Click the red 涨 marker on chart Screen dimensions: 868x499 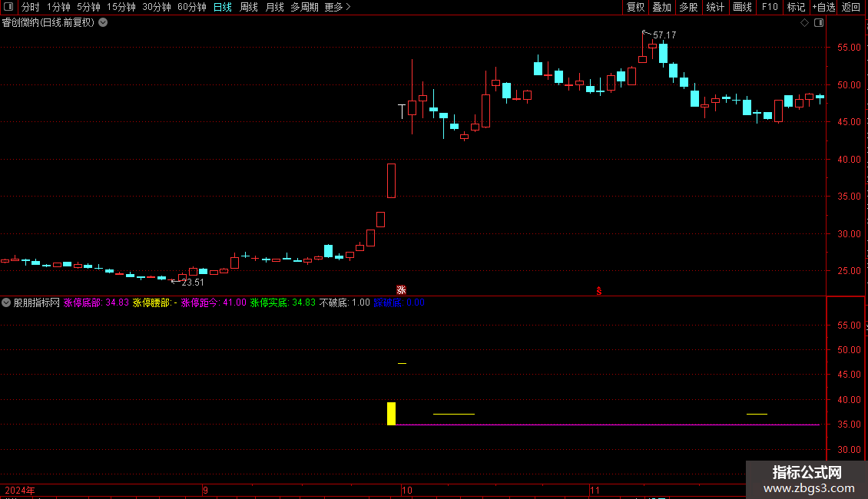click(401, 290)
